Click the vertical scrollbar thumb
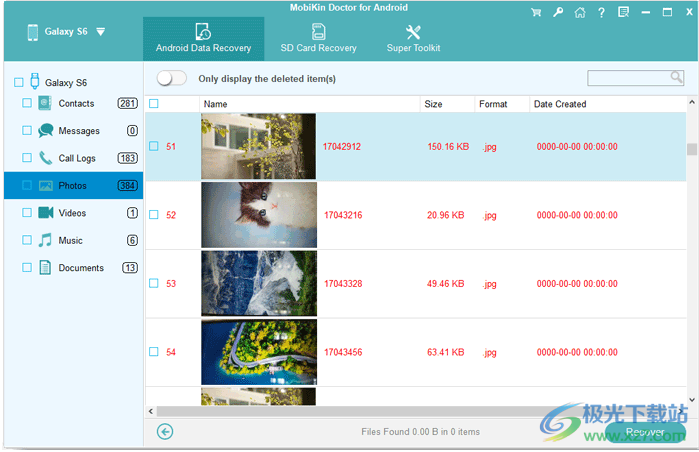Screen dimensions: 699x452 [x=692, y=149]
